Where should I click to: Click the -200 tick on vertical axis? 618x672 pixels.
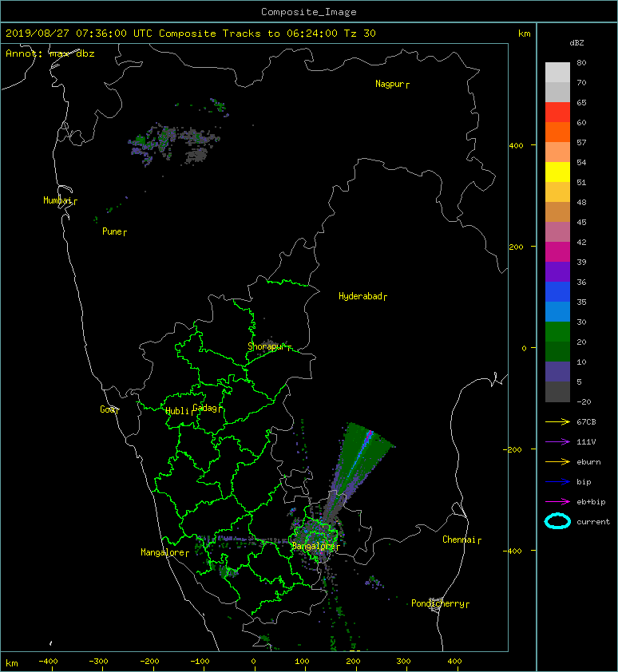(513, 449)
